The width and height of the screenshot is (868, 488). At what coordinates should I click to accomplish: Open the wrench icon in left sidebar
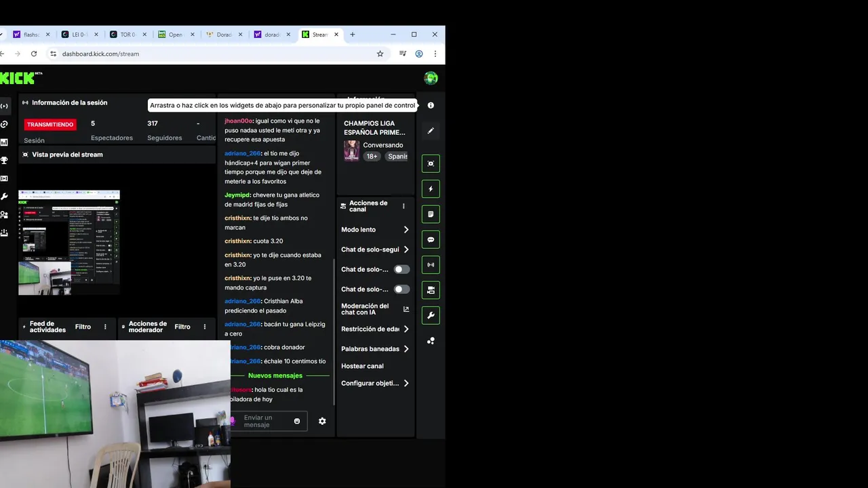(x=4, y=197)
